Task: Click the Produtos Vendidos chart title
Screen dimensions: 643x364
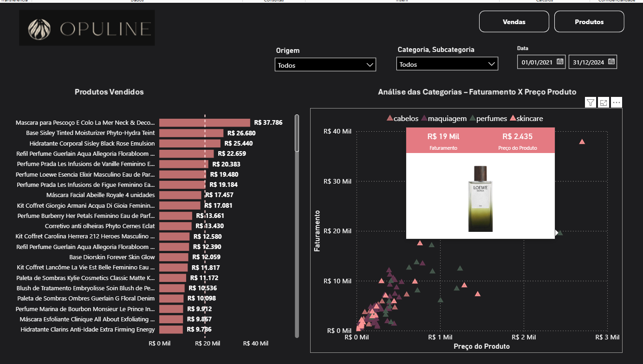Action: pyautogui.click(x=109, y=92)
